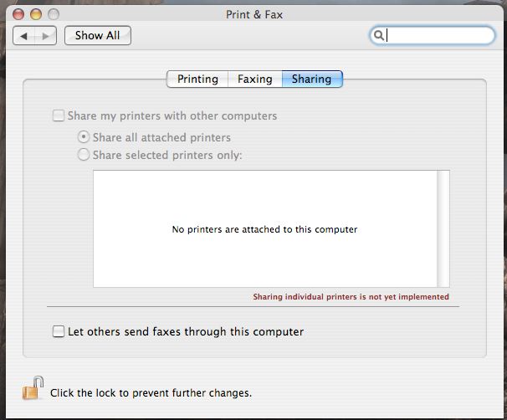The width and height of the screenshot is (507, 420).
Task: Click the unlocked padlock icon
Action: pyautogui.click(x=33, y=388)
